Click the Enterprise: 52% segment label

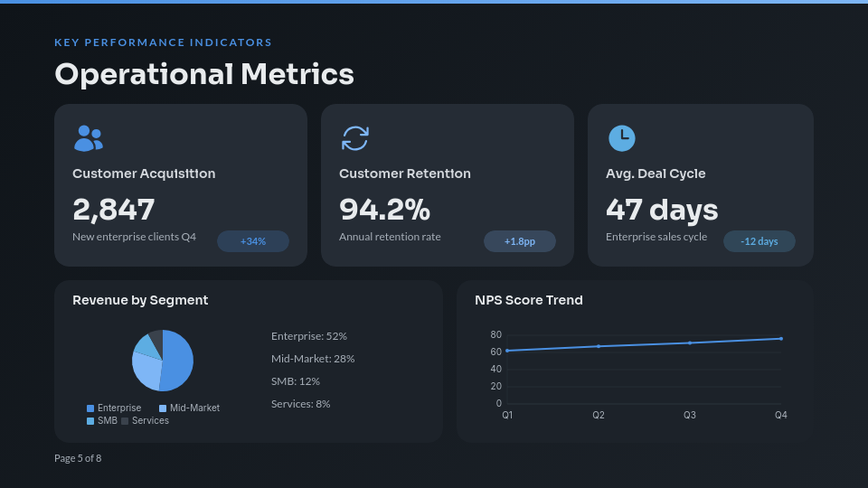pos(309,336)
